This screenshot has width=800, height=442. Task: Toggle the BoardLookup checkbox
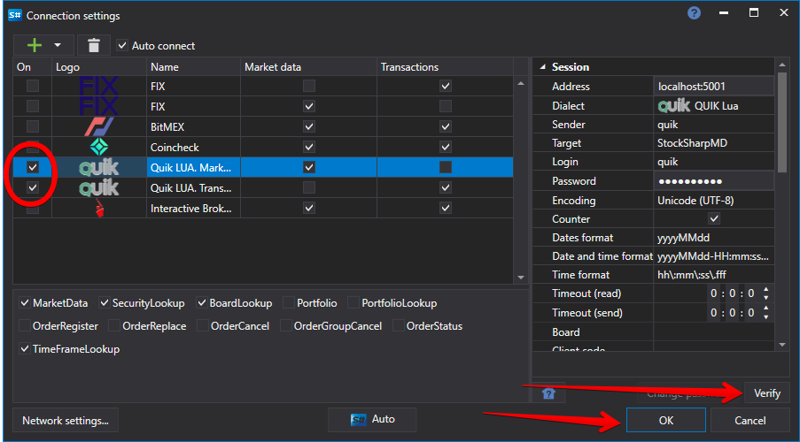click(202, 303)
